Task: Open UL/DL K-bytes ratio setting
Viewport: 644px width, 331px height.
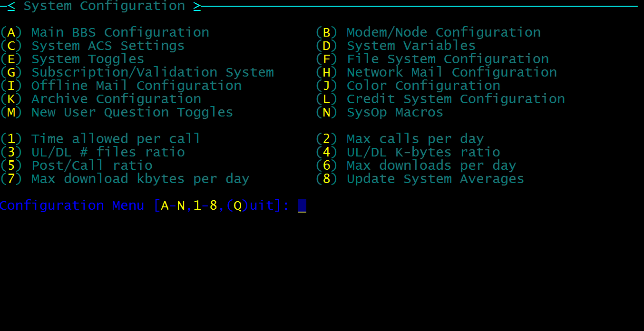Action: tap(408, 152)
